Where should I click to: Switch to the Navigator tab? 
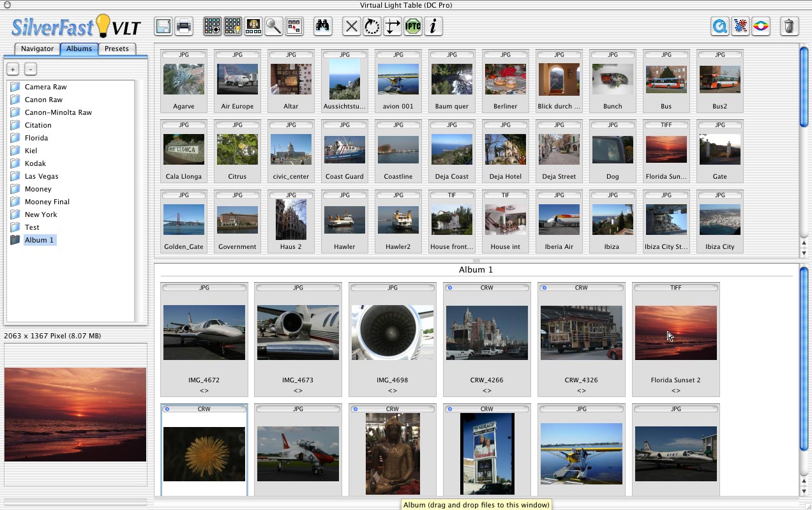[37, 49]
